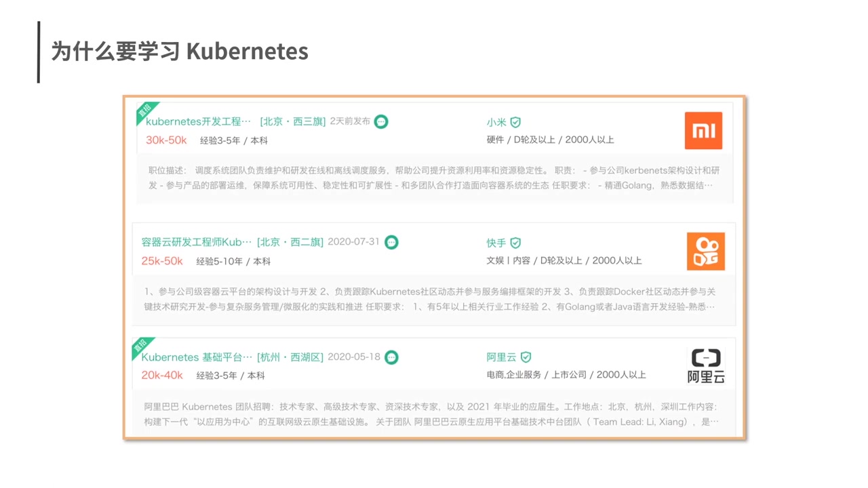Open the Kubernetes 基础平台 job title link
The image size is (868, 488).
[197, 357]
